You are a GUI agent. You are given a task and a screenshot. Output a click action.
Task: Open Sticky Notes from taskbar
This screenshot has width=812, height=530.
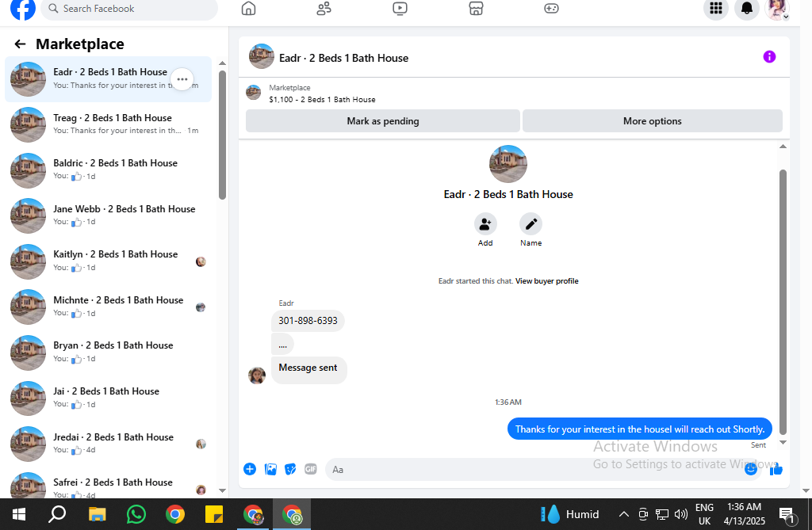coord(214,514)
